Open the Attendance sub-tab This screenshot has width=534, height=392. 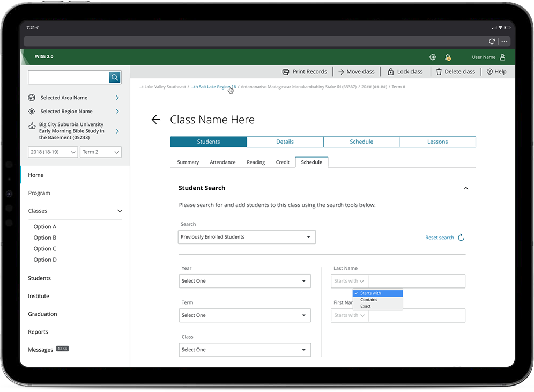point(222,162)
